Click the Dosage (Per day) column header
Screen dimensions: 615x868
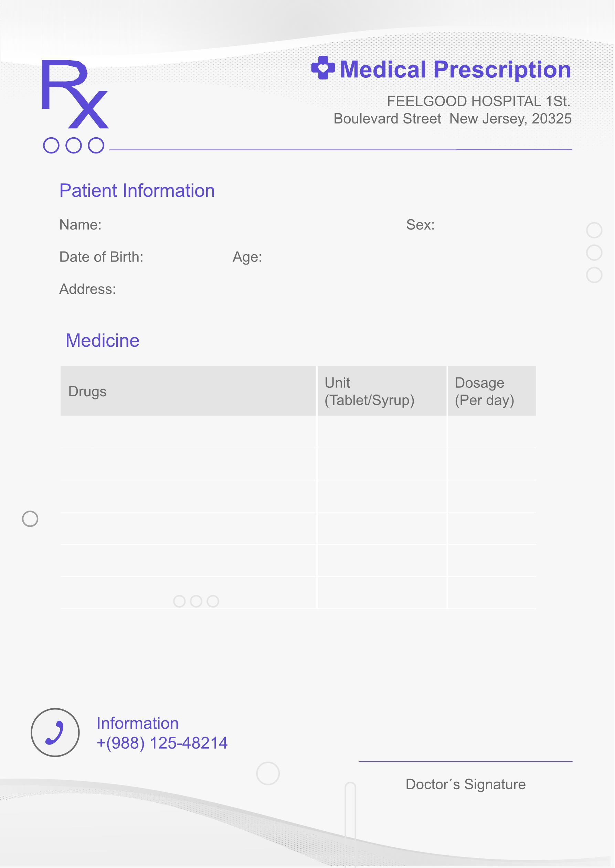(492, 391)
